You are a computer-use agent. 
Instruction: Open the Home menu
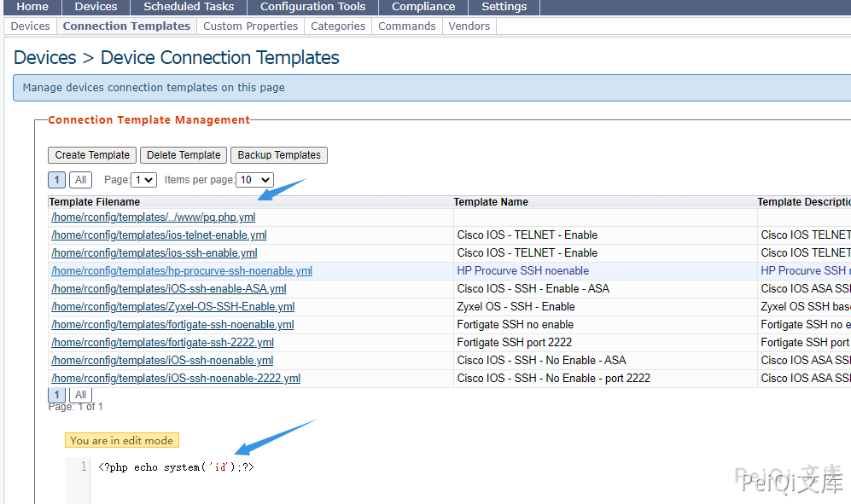coord(32,7)
